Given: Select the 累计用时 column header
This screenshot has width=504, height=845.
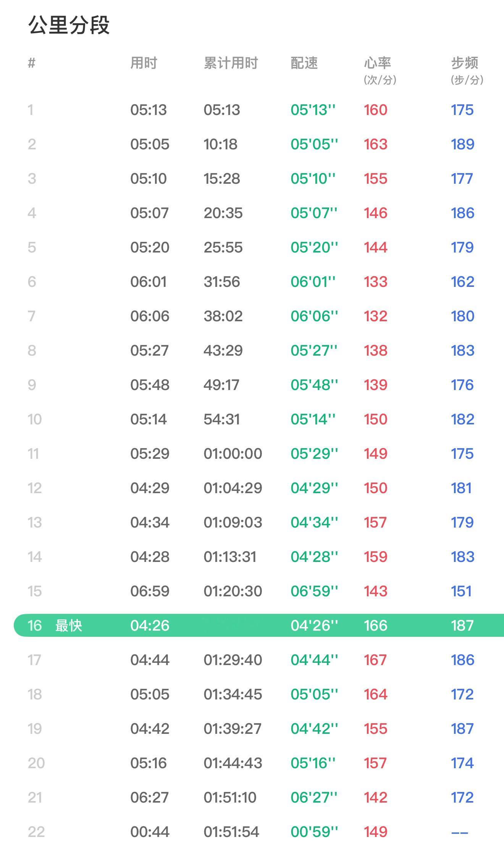Looking at the screenshot, I should (231, 63).
